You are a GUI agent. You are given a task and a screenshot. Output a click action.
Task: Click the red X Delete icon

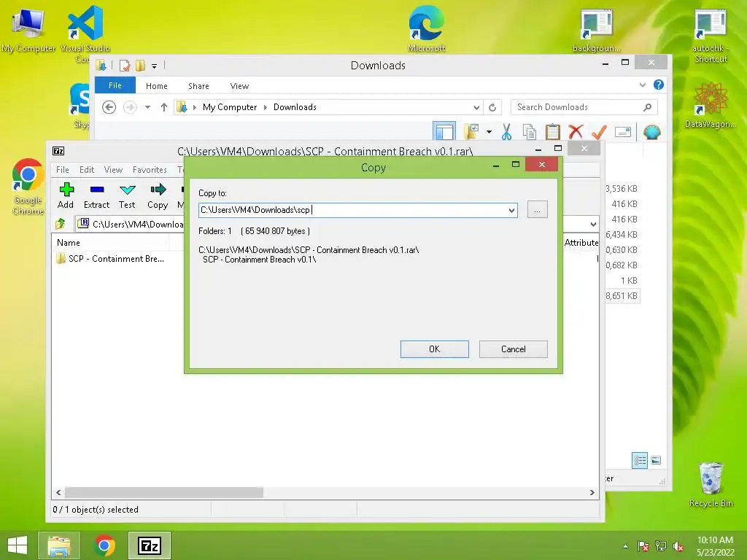[576, 131]
